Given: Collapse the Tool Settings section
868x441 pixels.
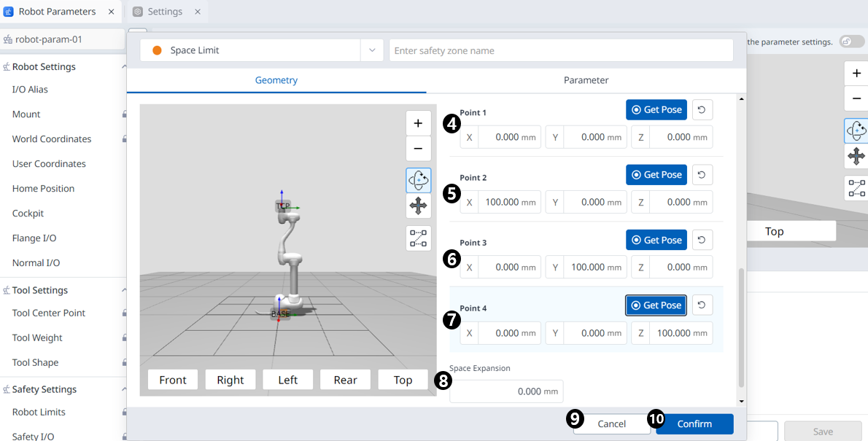Looking at the screenshot, I should pos(123,290).
